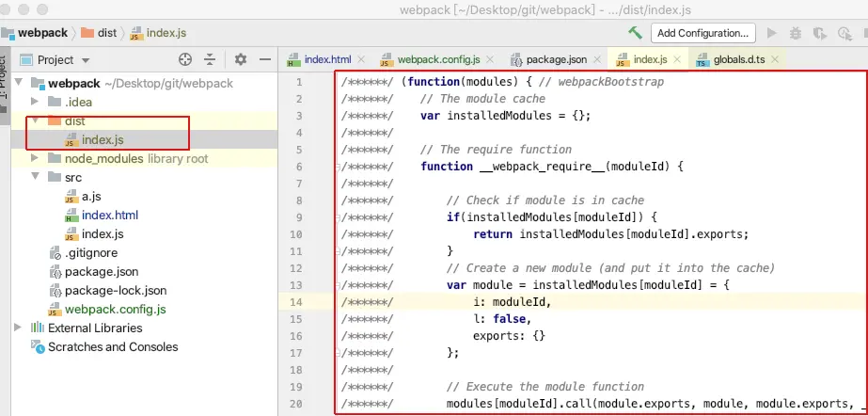The width and height of the screenshot is (868, 416).
Task: Switch to globals.d.ts editor tab
Action: click(x=739, y=59)
